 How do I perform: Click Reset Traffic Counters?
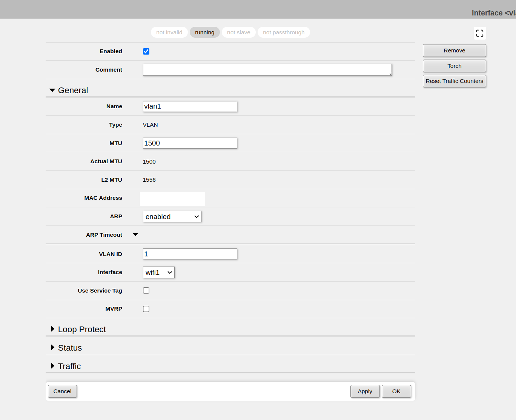pos(455,81)
